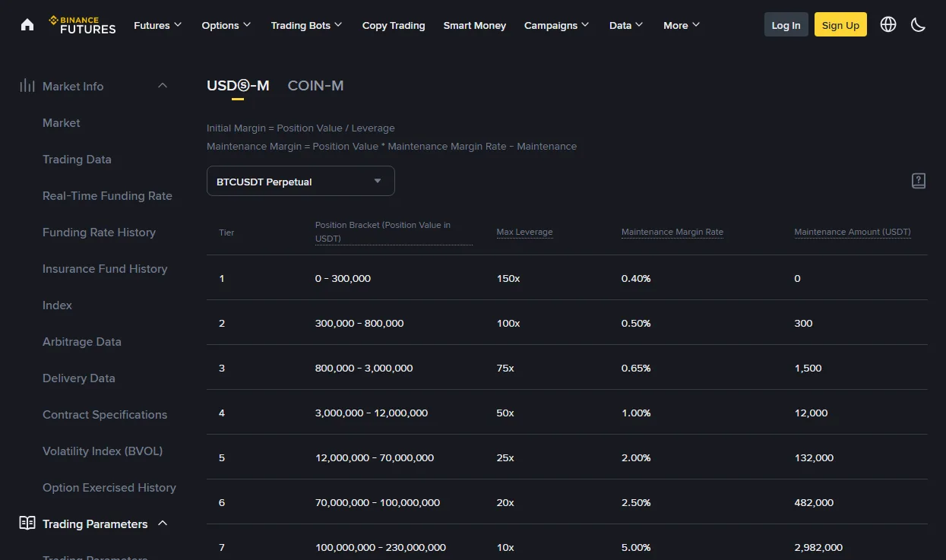The image size is (946, 560).
Task: Open Contract Specifications page
Action: [105, 414]
